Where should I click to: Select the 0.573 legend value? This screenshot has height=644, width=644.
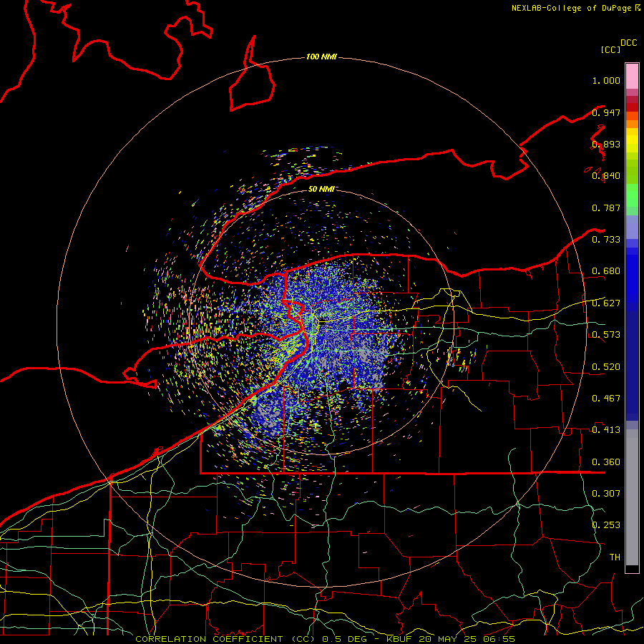click(x=606, y=335)
